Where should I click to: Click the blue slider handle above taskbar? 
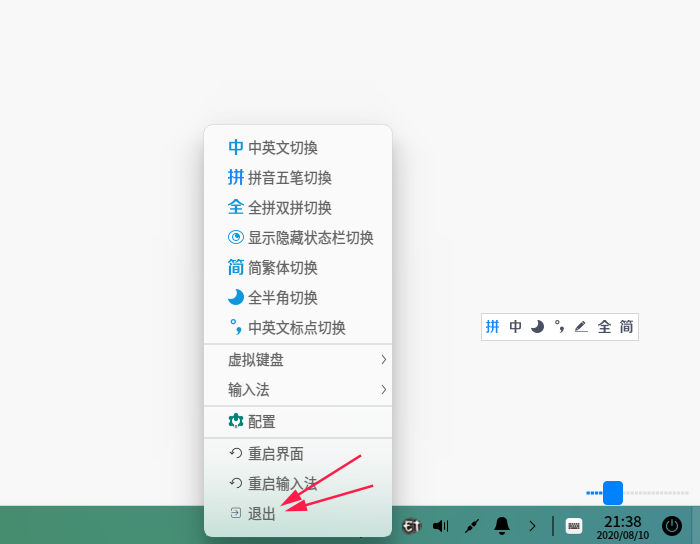pos(612,493)
